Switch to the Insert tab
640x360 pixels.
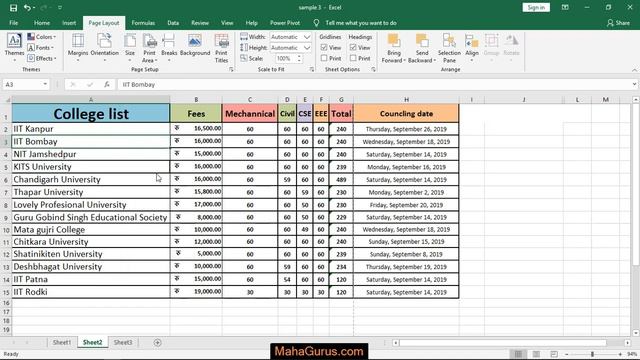click(x=69, y=23)
